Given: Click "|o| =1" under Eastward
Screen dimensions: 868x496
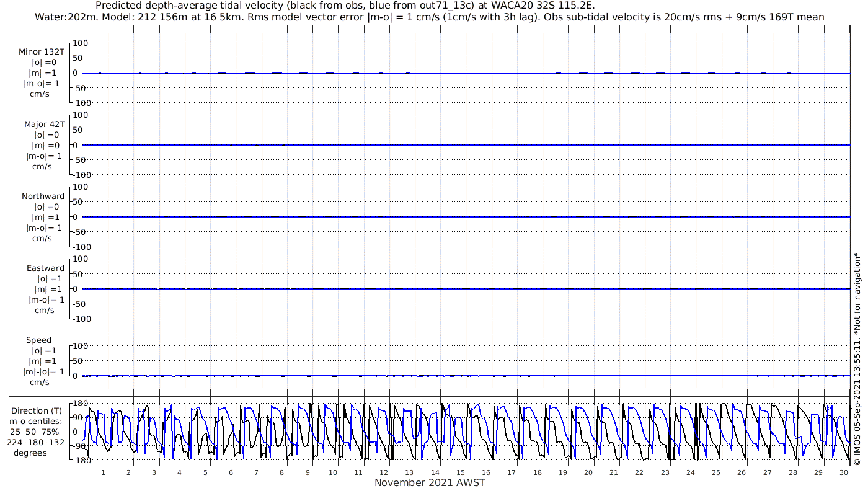Looking at the screenshot, I should 48,278.
